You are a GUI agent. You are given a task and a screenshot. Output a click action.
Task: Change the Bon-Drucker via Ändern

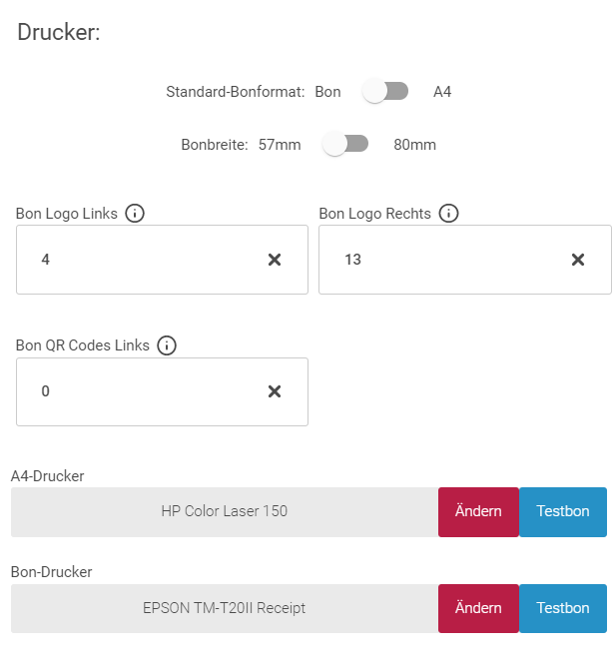coord(478,608)
